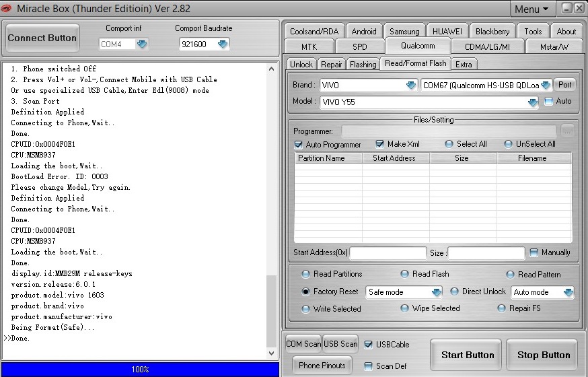Switch to the CDMA/LG/MI tab
The image size is (588, 377).
point(487,47)
